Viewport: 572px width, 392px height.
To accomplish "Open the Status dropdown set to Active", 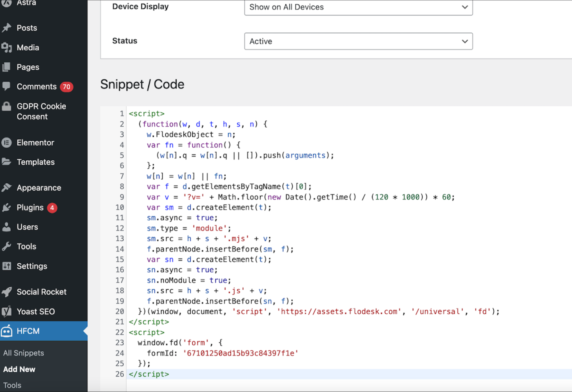I will click(x=359, y=41).
